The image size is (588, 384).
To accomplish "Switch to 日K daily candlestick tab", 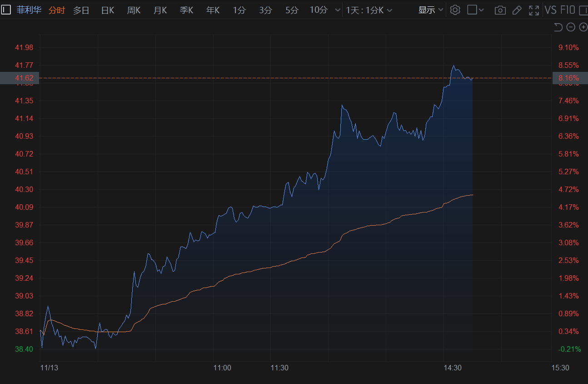I will point(108,10).
